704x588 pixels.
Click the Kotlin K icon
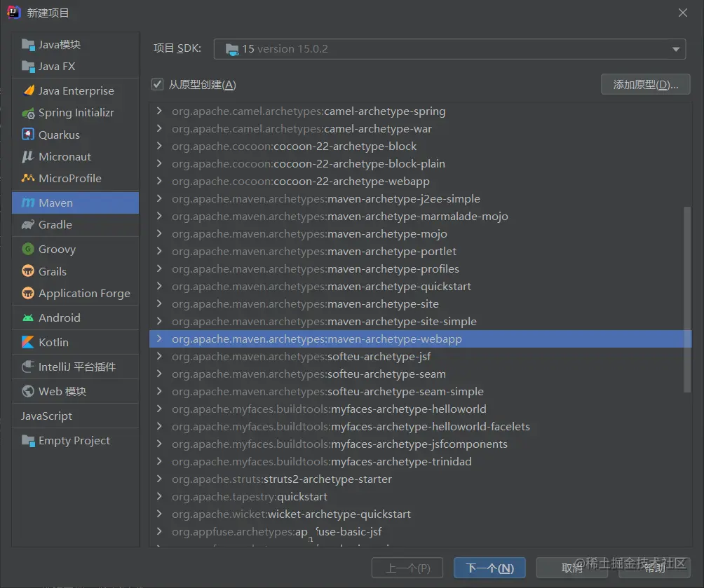[x=28, y=342]
